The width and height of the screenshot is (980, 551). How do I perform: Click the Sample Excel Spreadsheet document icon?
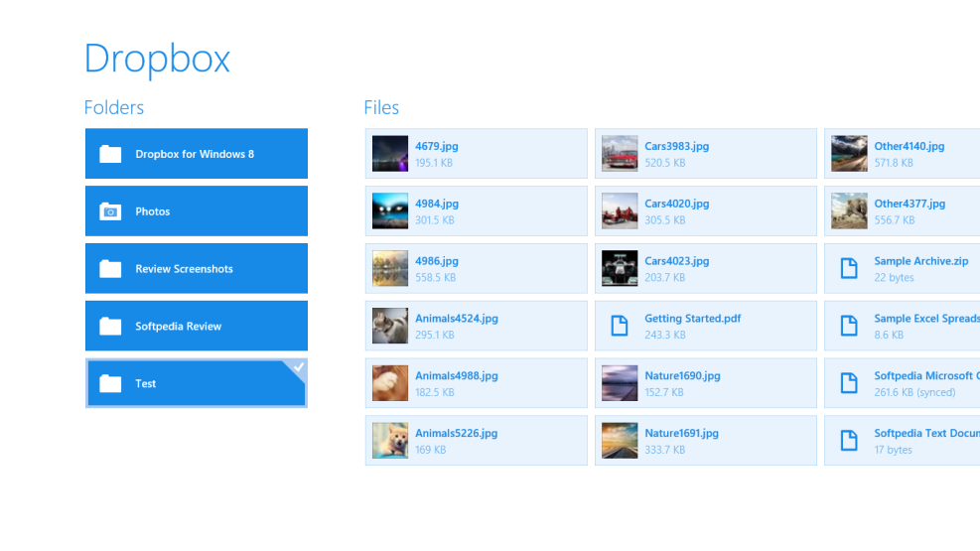pos(849,326)
